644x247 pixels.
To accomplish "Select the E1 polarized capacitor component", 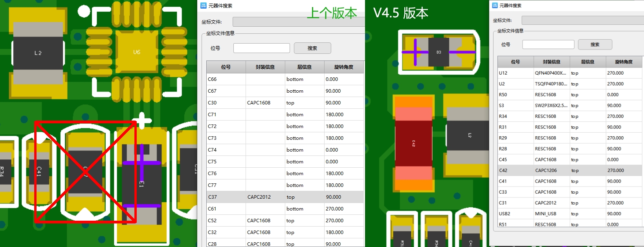I will point(141,184).
